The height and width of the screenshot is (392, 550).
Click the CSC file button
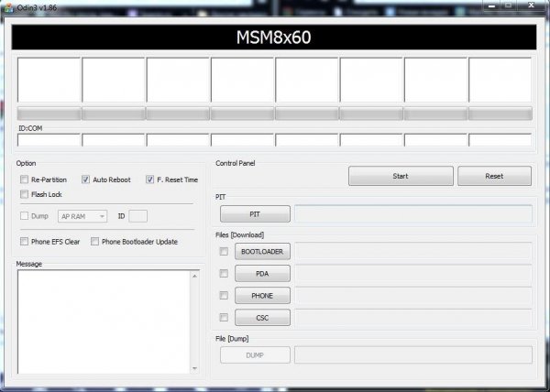(x=262, y=318)
